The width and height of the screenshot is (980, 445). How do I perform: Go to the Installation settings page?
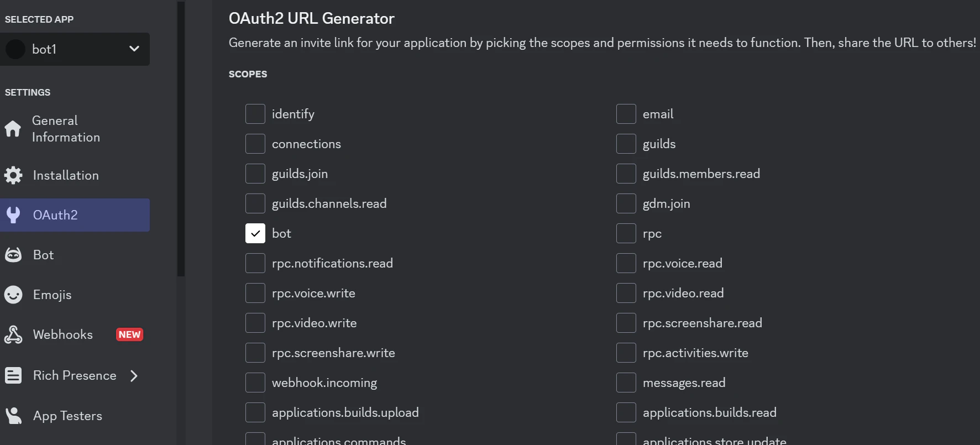pos(75,175)
